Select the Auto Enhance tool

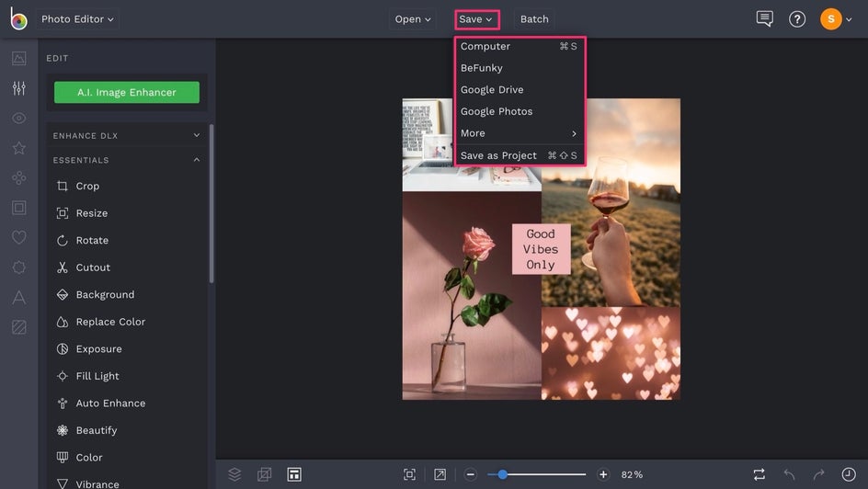pos(127,403)
